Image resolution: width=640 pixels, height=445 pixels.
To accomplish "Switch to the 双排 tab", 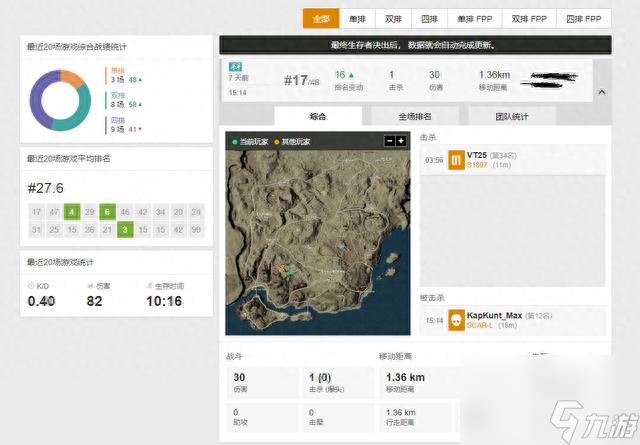I will click(393, 19).
